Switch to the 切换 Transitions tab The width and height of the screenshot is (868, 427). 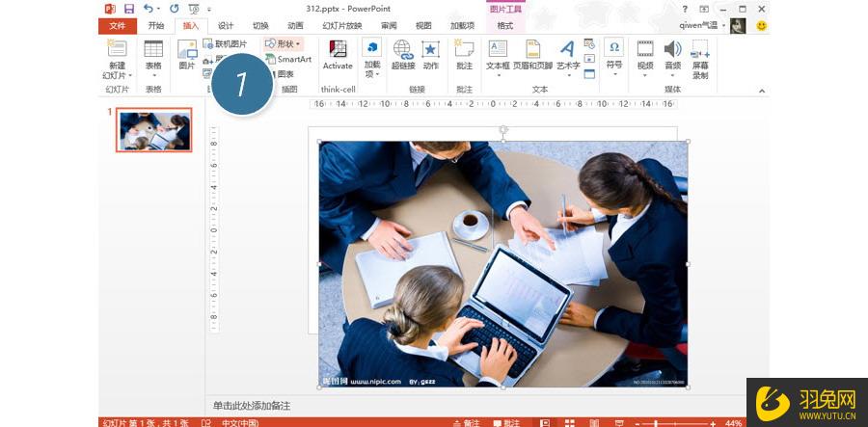260,25
